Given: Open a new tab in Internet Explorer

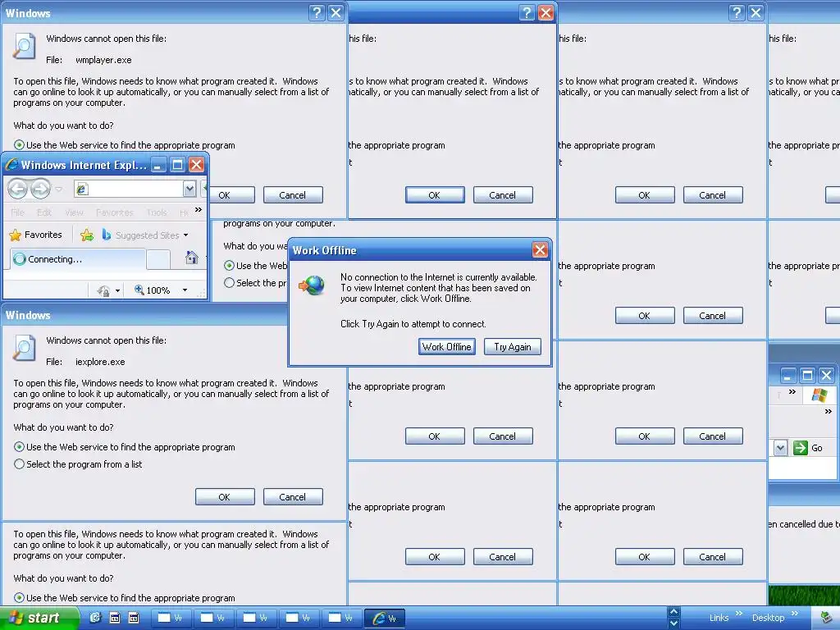Looking at the screenshot, I should (x=158, y=260).
